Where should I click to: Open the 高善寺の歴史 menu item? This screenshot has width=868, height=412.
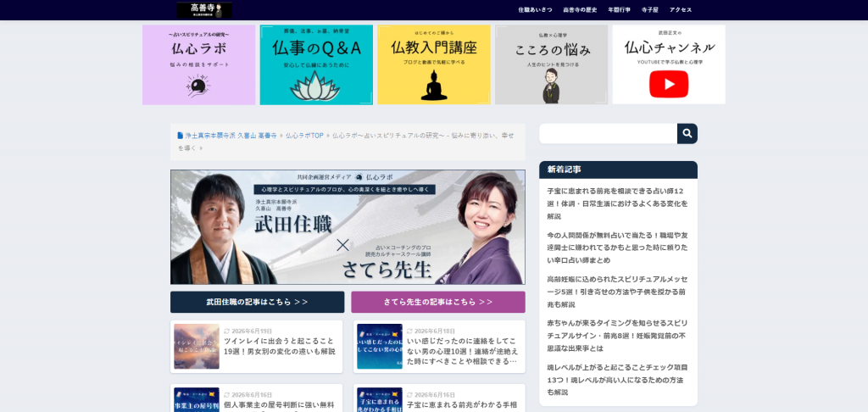(580, 10)
